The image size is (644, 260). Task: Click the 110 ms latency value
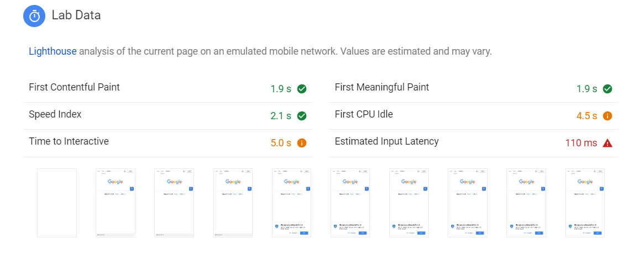581,143
